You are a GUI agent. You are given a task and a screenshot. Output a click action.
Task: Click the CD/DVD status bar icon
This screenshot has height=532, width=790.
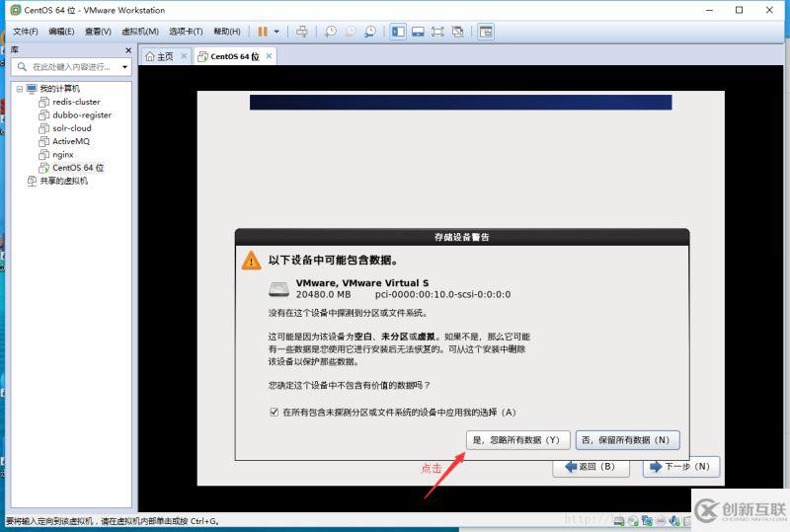coord(633,521)
